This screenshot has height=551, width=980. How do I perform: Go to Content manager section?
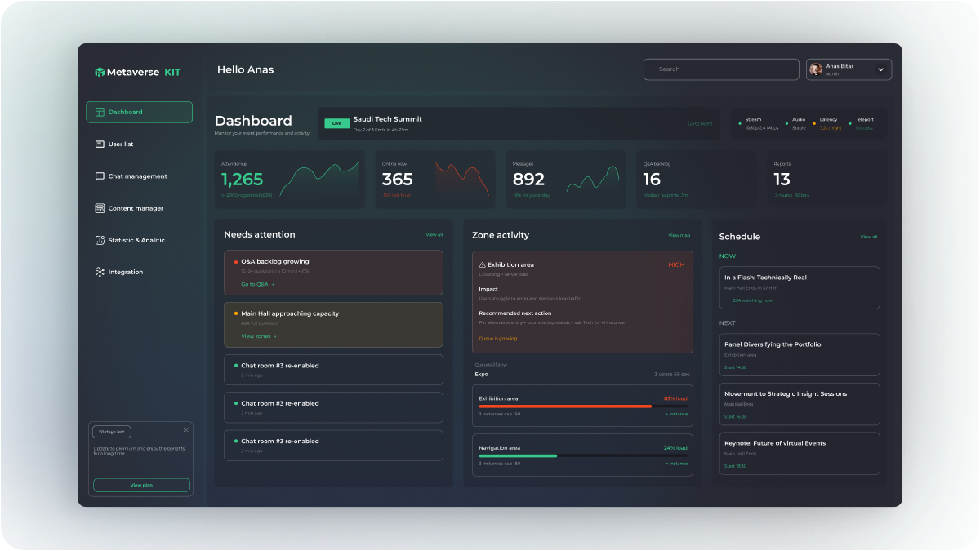136,208
